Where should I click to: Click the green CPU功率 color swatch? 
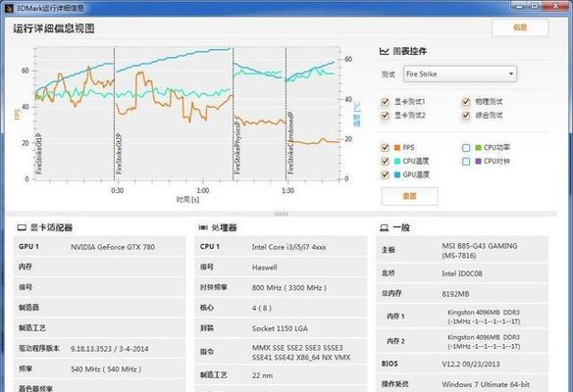tap(478, 147)
